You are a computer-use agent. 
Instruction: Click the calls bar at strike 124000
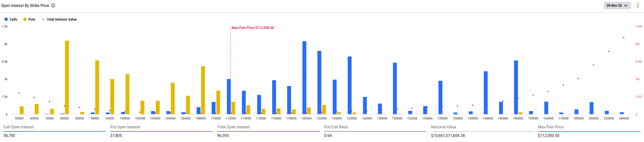[335, 97]
